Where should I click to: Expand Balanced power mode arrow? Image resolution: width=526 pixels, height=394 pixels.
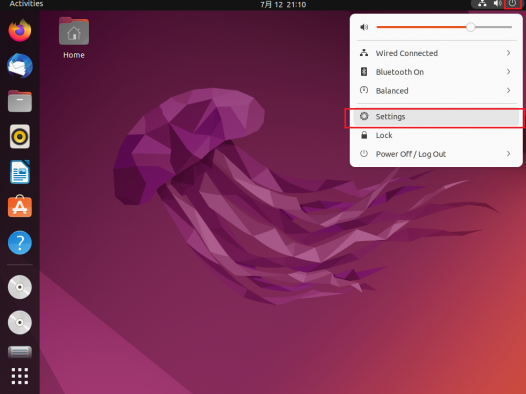(x=509, y=91)
